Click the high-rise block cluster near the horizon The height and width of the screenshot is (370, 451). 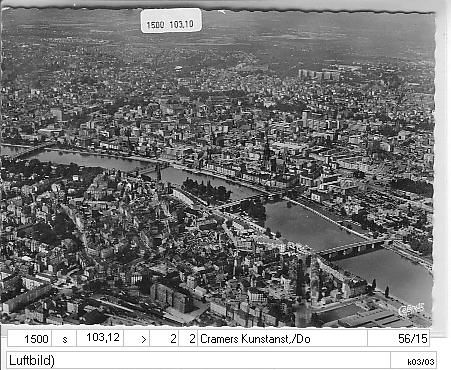[x=318, y=74]
